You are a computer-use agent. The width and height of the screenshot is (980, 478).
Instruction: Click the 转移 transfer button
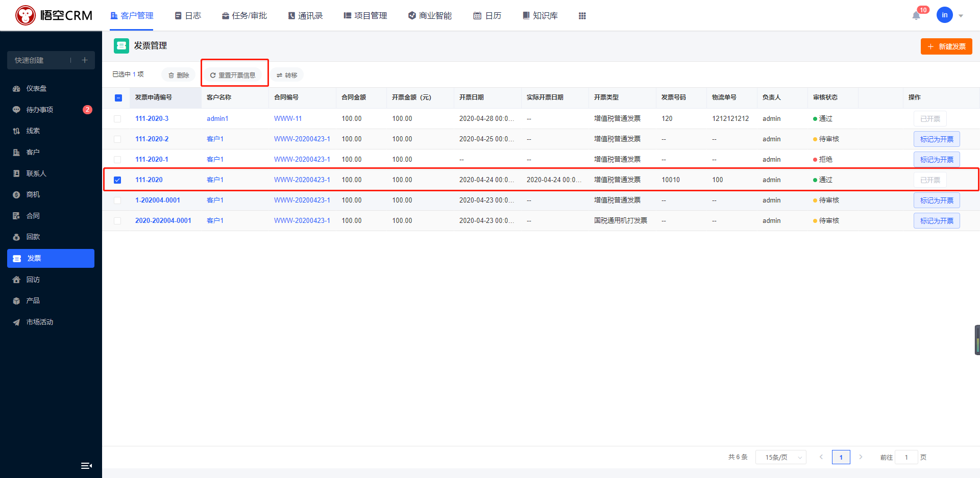[287, 75]
